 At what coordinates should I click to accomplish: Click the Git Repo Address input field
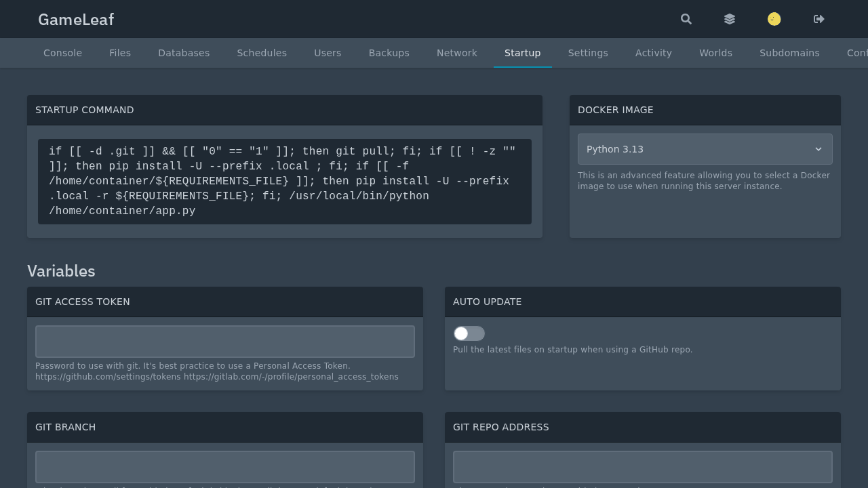coord(643,467)
